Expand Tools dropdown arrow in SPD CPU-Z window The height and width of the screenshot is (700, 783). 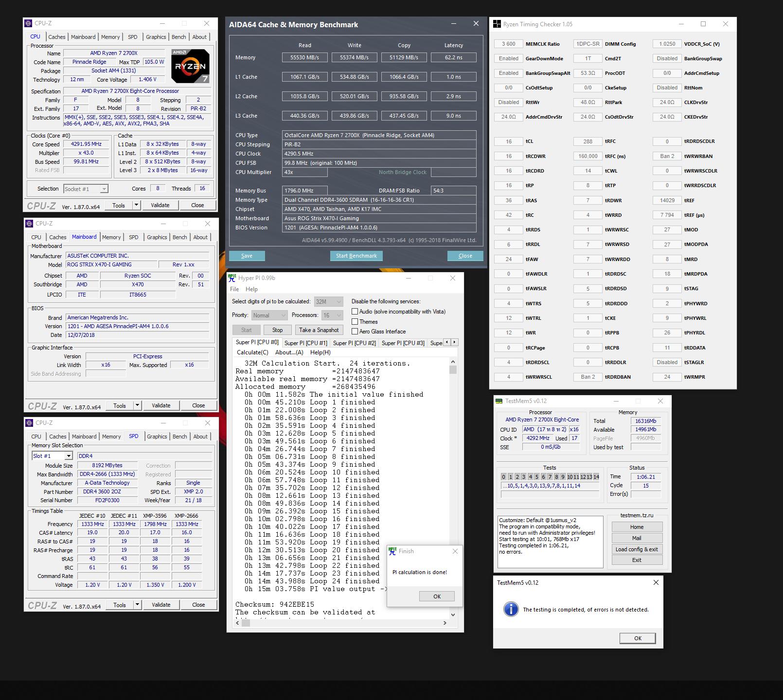[x=138, y=605]
